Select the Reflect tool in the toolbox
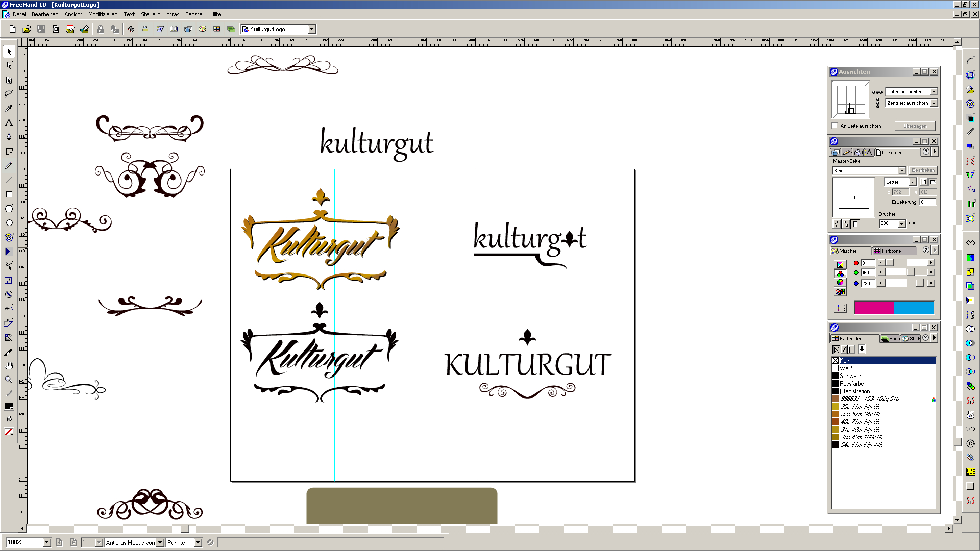 [x=9, y=308]
